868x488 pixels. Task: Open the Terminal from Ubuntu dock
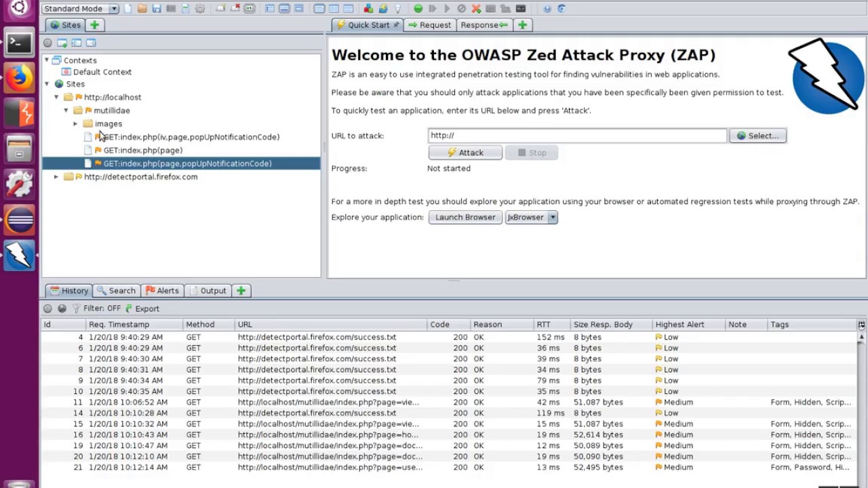19,43
